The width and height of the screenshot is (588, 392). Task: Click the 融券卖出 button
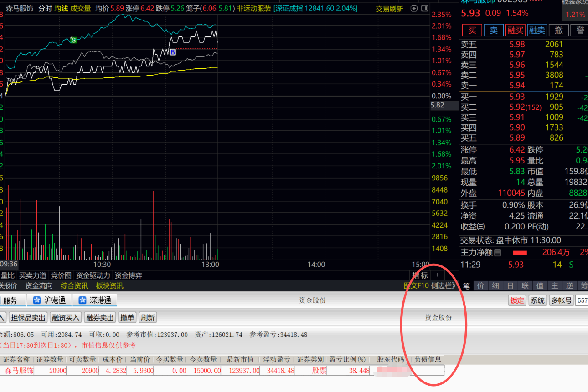(100, 317)
